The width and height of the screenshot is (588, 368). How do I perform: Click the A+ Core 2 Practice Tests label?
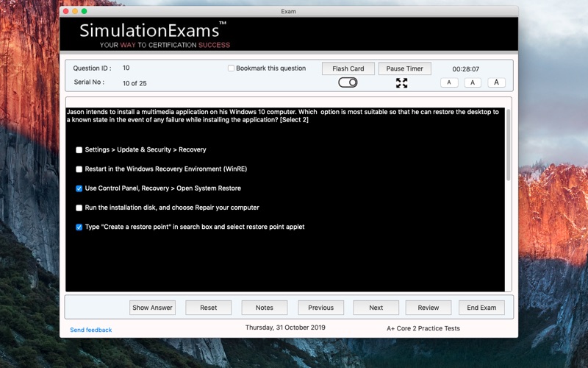(423, 328)
